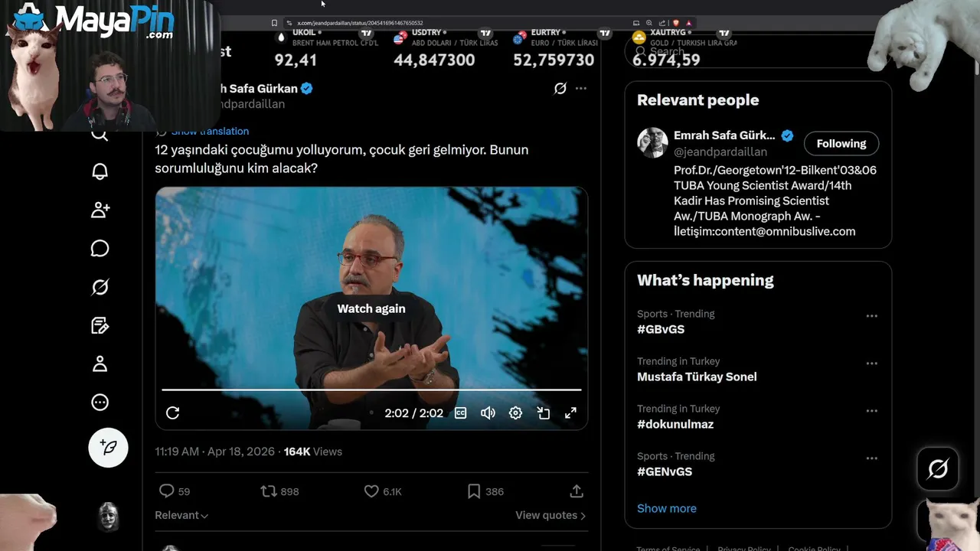Open the #dokunulmaz trending topic

point(675,424)
